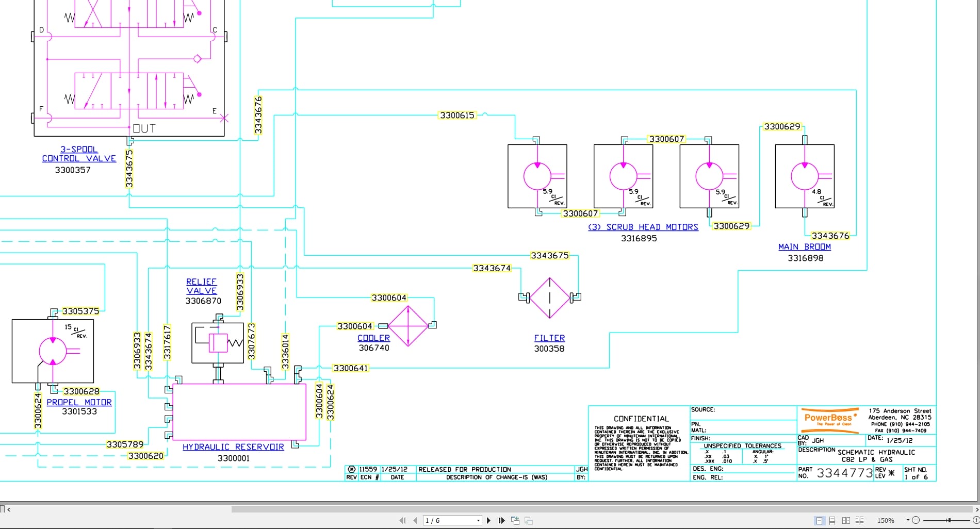Screen dimensions: 980x529
Task: Click the previous page arrow
Action: click(x=415, y=520)
